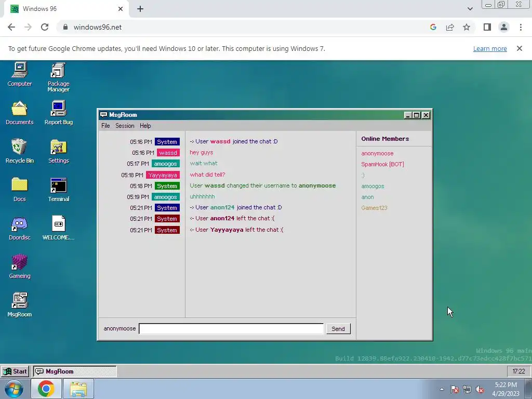Focus the message input field
This screenshot has height=399, width=532.
(x=231, y=329)
